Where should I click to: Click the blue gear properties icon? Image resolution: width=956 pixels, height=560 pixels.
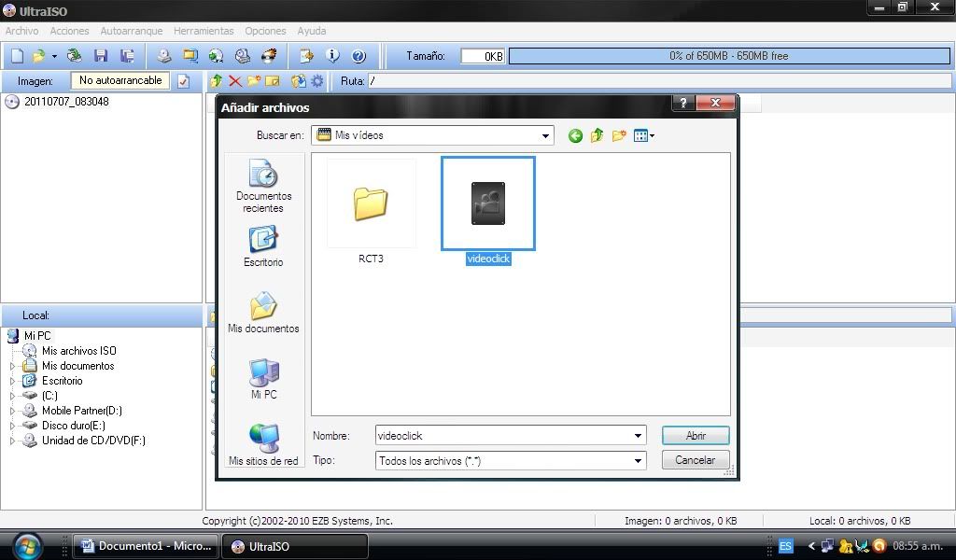click(x=317, y=80)
